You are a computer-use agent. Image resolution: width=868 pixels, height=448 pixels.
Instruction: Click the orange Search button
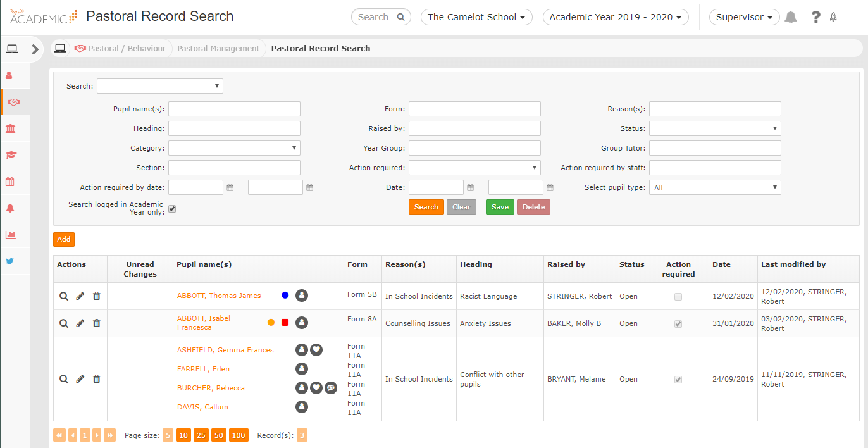[426, 207]
